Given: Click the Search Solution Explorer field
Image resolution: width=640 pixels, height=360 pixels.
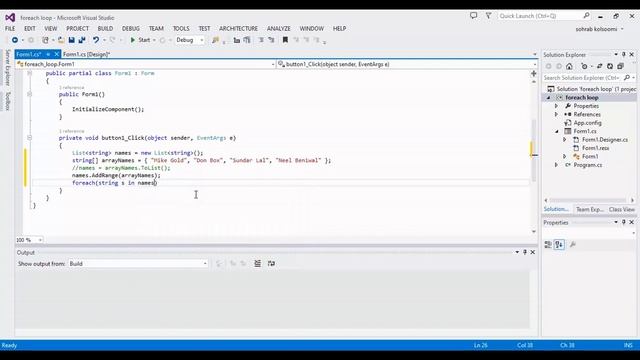Looking at the screenshot, I should pos(589,78).
